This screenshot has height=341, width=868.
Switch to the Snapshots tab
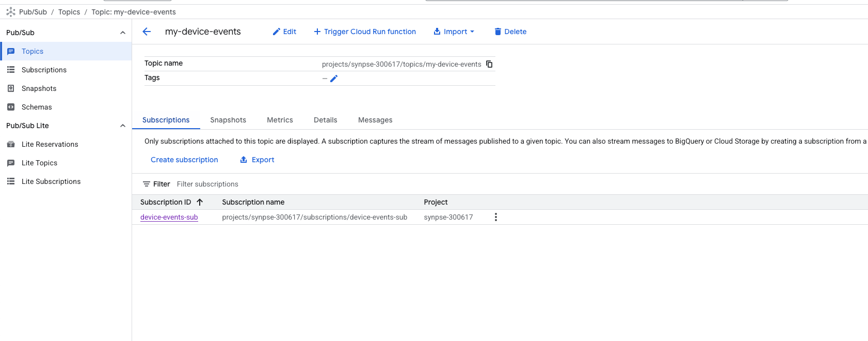click(x=228, y=120)
